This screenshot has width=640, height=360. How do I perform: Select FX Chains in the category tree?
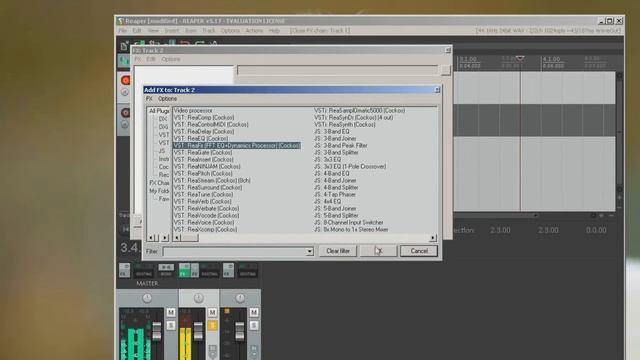pyautogui.click(x=159, y=183)
